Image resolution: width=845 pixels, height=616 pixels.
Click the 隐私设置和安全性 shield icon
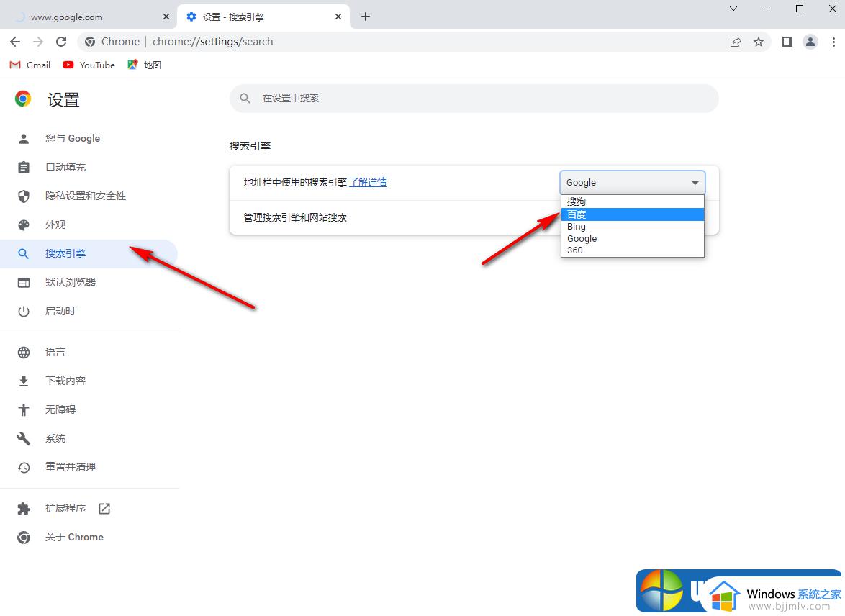tap(24, 196)
